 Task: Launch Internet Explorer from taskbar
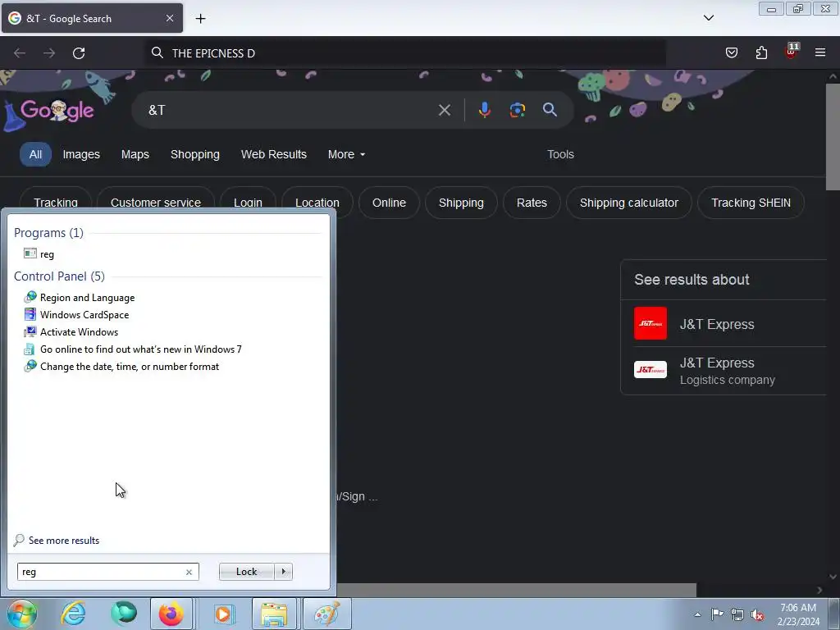73,614
